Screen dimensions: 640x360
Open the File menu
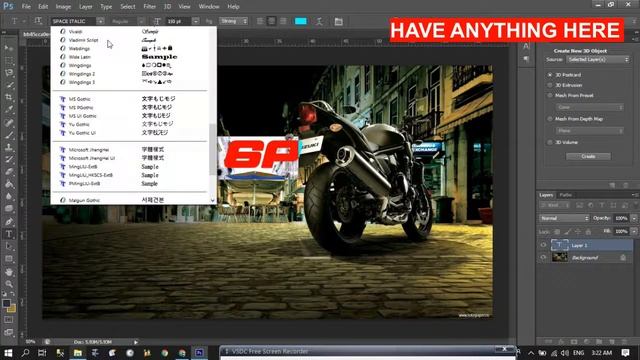pyautogui.click(x=26, y=7)
